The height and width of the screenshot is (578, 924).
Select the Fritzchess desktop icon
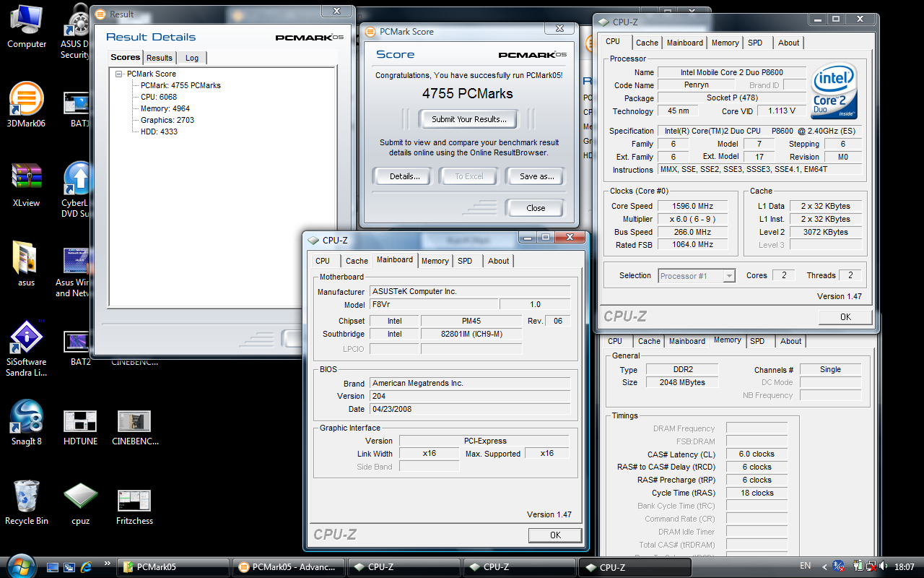coord(134,506)
